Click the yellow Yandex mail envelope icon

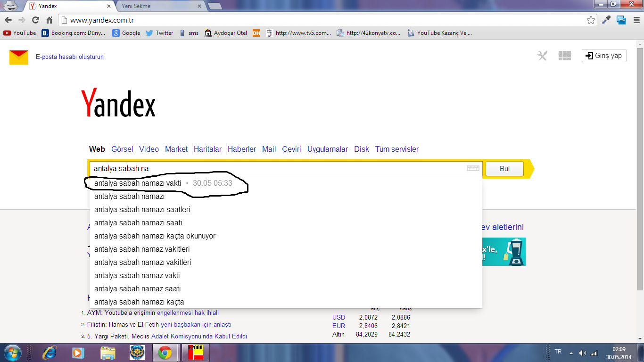[19, 57]
